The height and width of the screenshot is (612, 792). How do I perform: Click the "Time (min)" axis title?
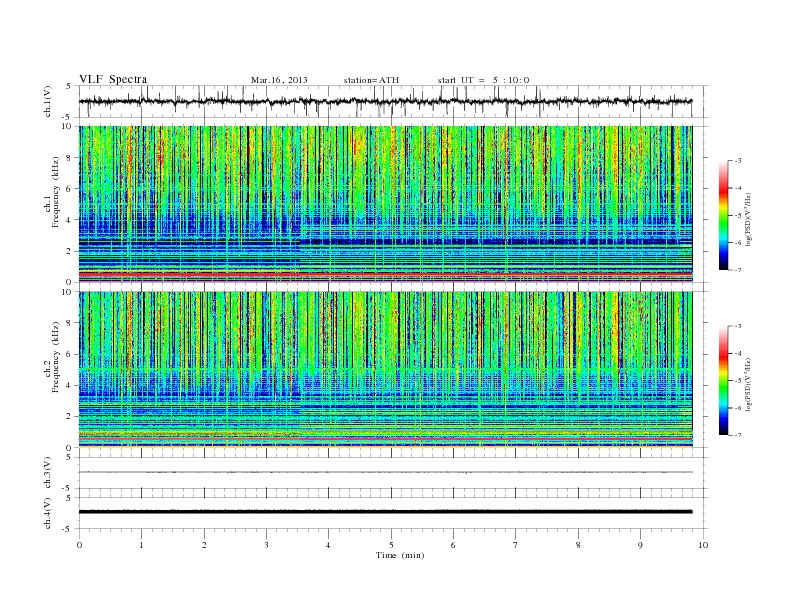[400, 555]
